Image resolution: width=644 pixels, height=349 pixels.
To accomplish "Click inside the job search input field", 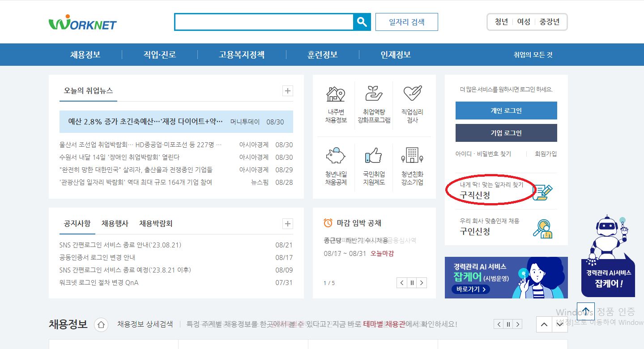I will pyautogui.click(x=264, y=21).
